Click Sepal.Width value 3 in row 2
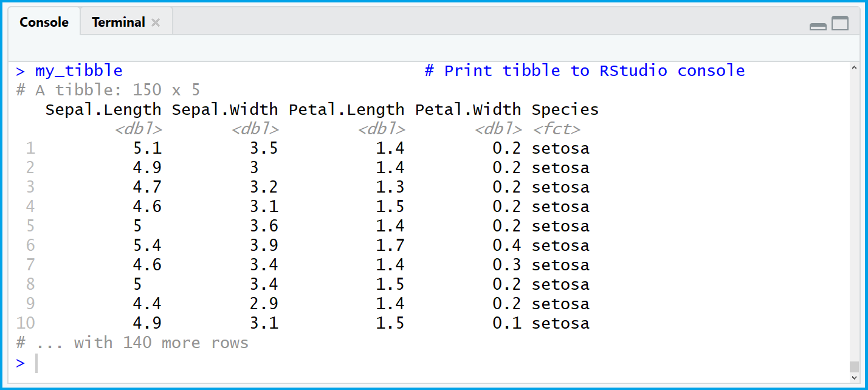Viewport: 868px width, 390px height. (254, 168)
